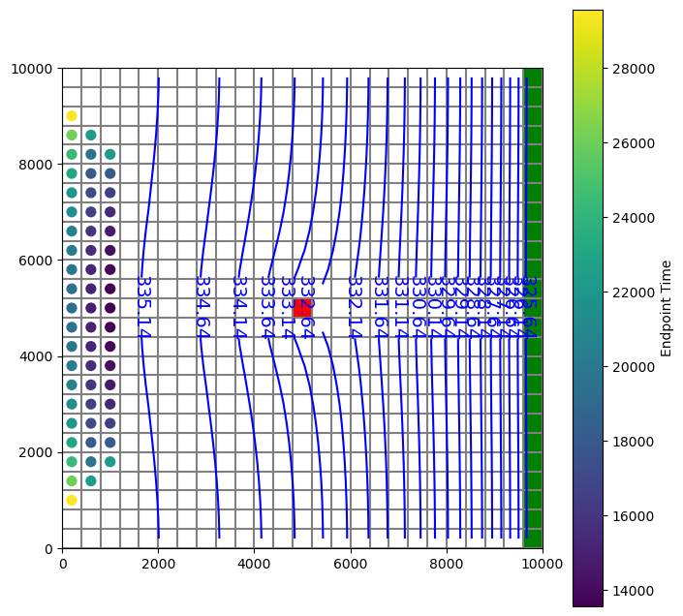Screen dimensions: 683x616
Task: Click the 18000 colorbar tick label
Action: coord(634,442)
